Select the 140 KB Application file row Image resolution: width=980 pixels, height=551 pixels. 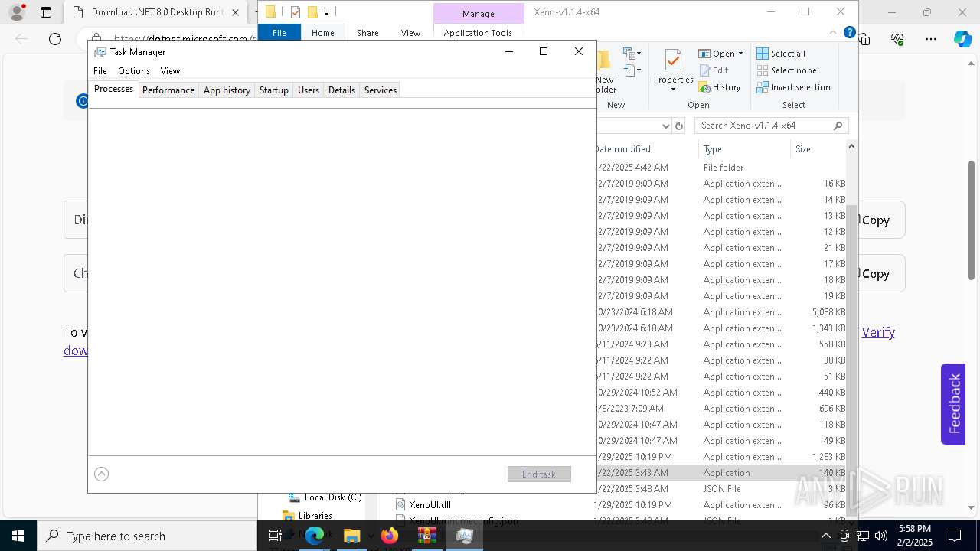tap(721, 473)
